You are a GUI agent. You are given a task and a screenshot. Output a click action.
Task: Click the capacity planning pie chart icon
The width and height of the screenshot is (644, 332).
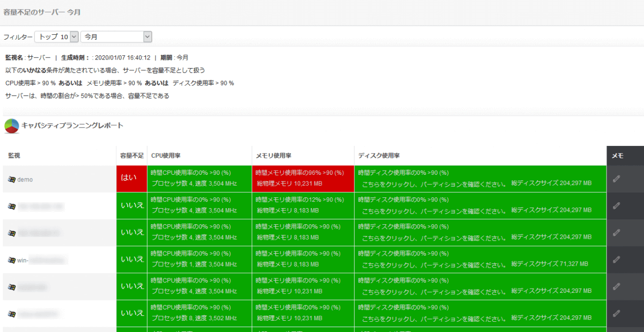tap(12, 126)
